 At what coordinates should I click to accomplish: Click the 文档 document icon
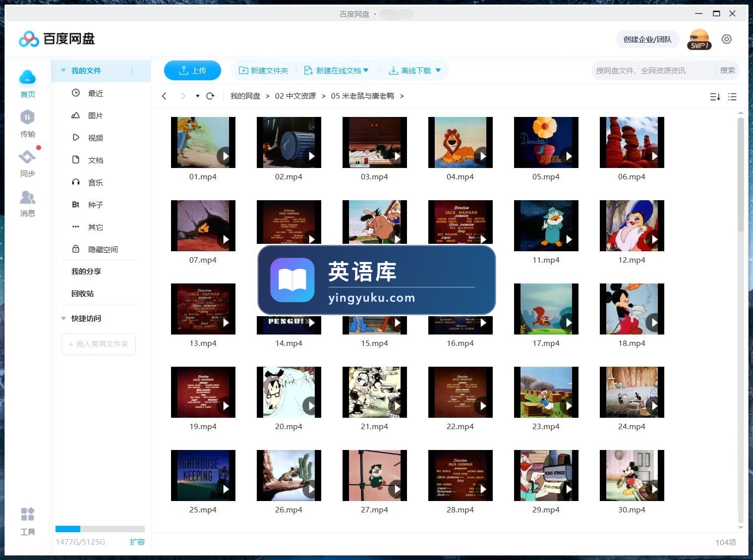[76, 160]
